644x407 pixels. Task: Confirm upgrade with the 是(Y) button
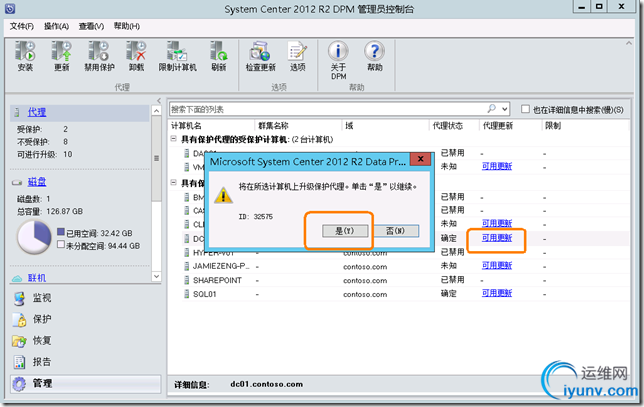(345, 231)
